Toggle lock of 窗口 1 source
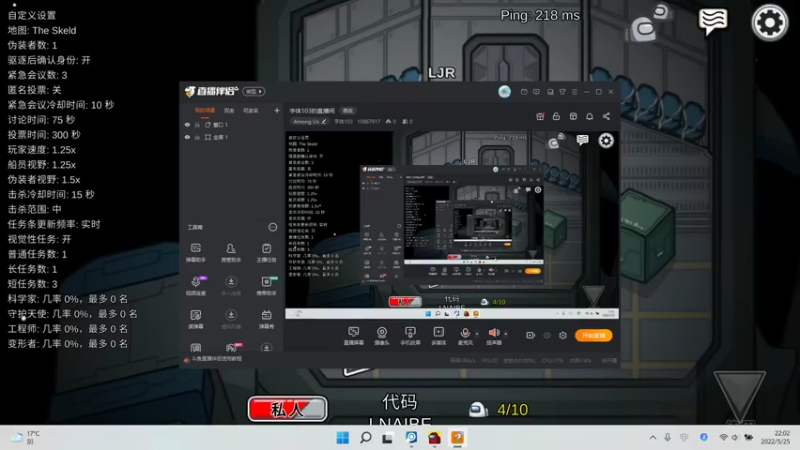This screenshot has height=450, width=800. coord(197,124)
